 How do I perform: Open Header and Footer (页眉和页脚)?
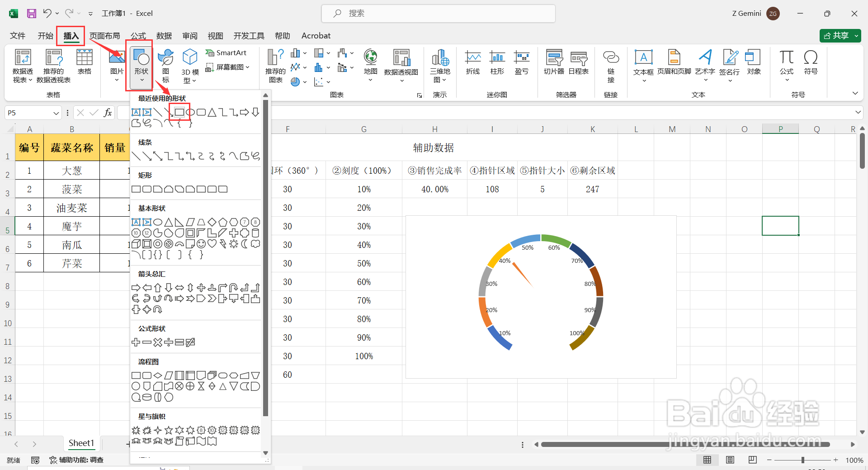coord(674,62)
